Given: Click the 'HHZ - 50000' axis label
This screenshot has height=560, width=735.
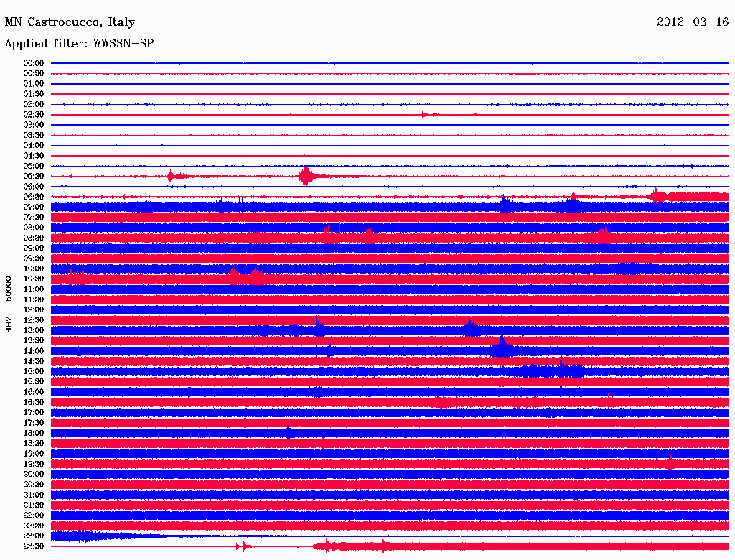Looking at the screenshot, I should point(9,304).
